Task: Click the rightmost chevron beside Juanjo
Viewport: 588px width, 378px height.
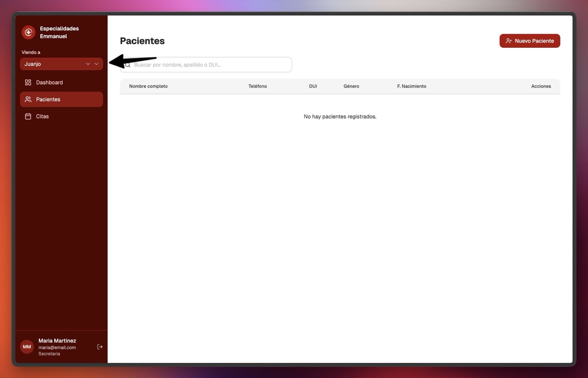Action: click(96, 64)
